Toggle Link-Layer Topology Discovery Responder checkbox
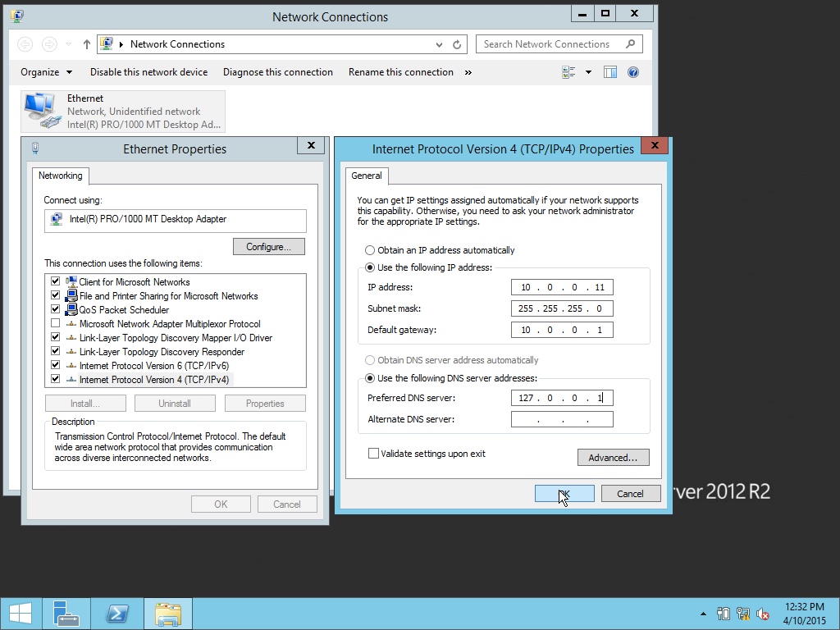The width and height of the screenshot is (840, 630). tap(55, 351)
